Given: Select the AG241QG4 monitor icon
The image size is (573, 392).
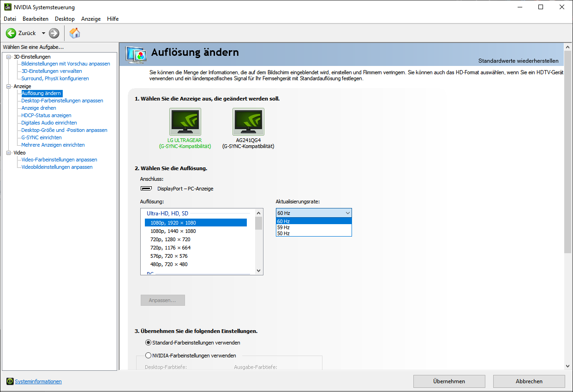Looking at the screenshot, I should pos(248,122).
